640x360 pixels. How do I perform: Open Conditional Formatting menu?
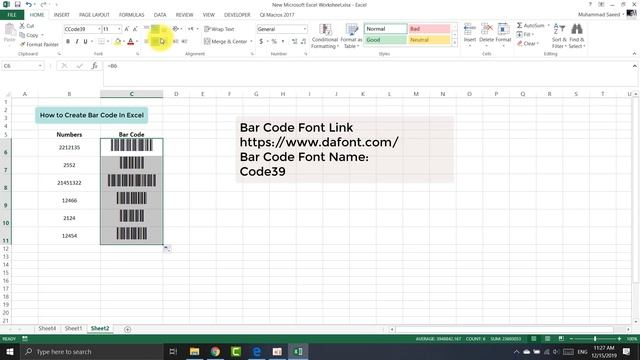pos(325,36)
